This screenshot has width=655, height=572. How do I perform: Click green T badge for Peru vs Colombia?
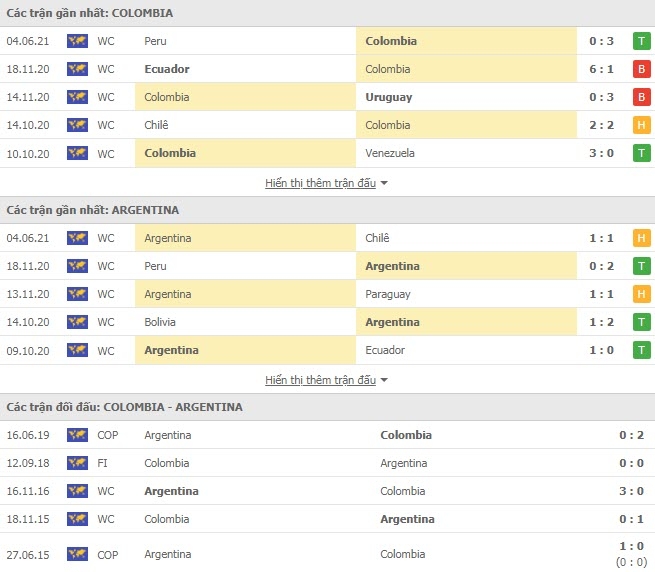tap(642, 41)
